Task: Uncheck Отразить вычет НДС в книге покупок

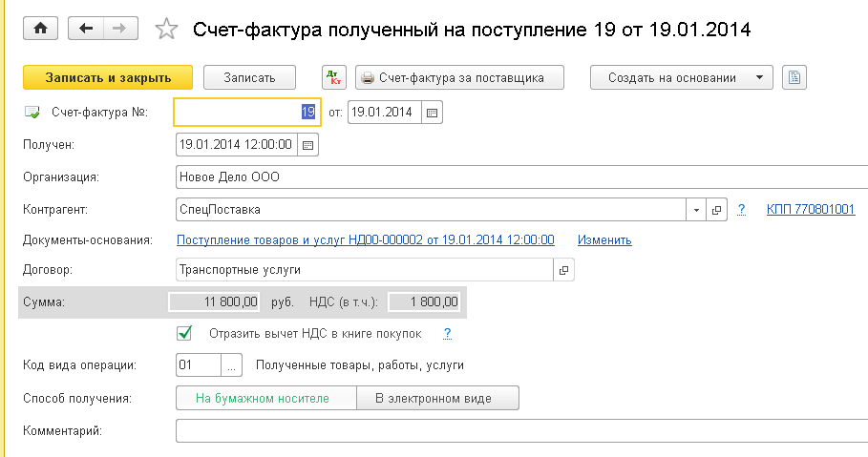Action: point(184,333)
